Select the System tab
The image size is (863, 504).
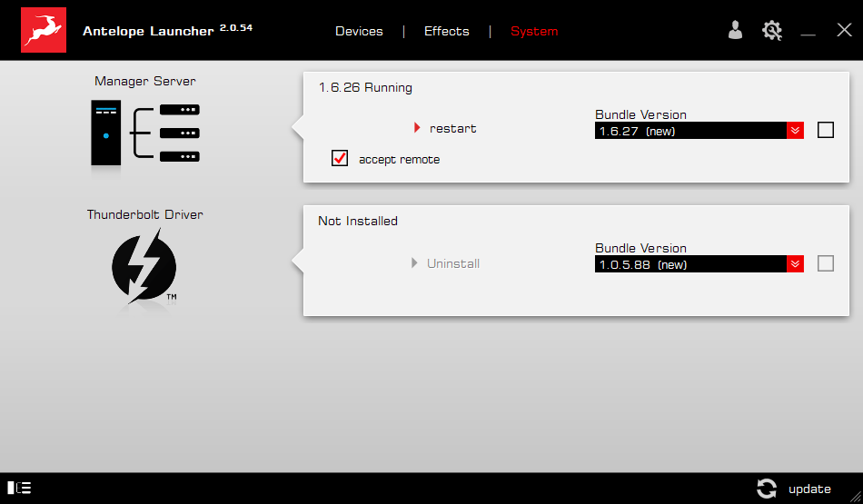[534, 32]
